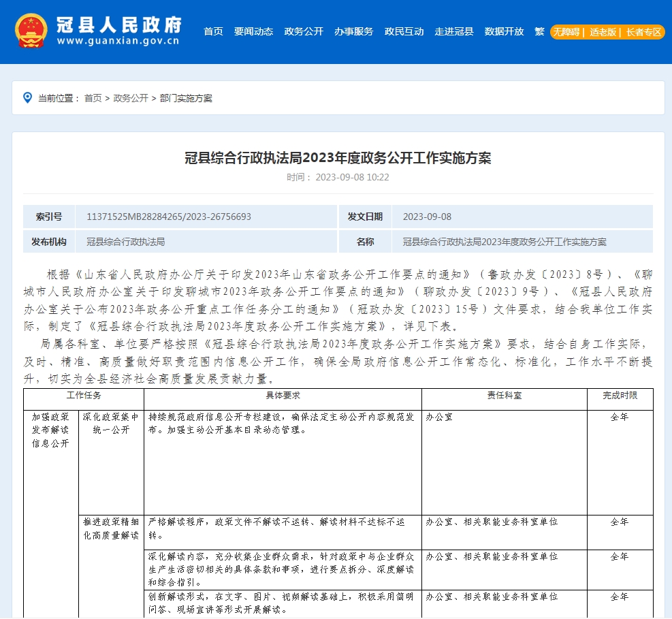The height and width of the screenshot is (619, 672).
Task: Go to 首页 in the breadcrumb
Action: [x=93, y=98]
